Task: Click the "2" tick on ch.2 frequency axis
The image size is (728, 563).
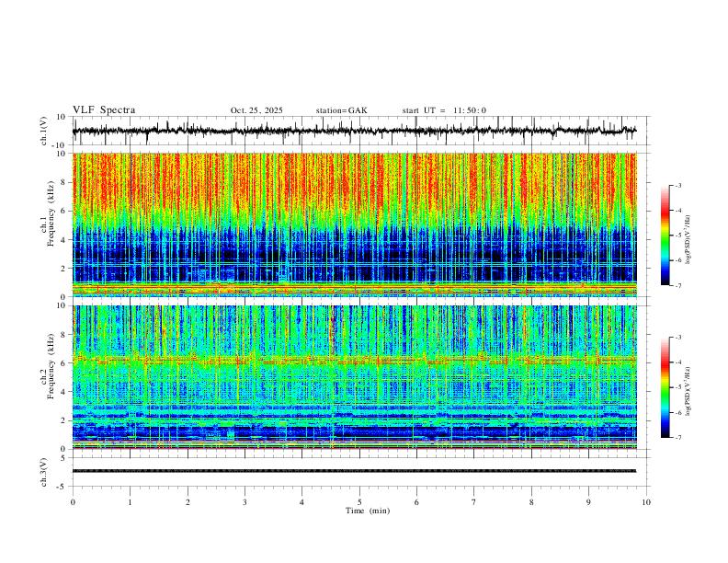Action: click(x=64, y=420)
